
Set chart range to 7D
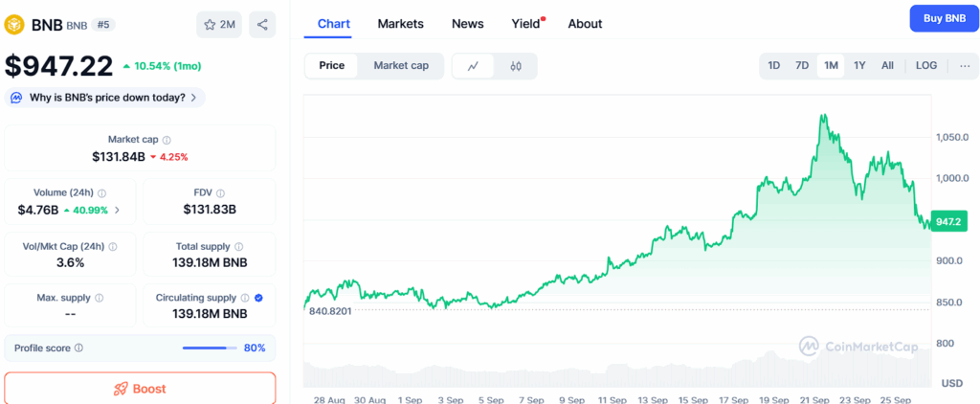coord(802,66)
